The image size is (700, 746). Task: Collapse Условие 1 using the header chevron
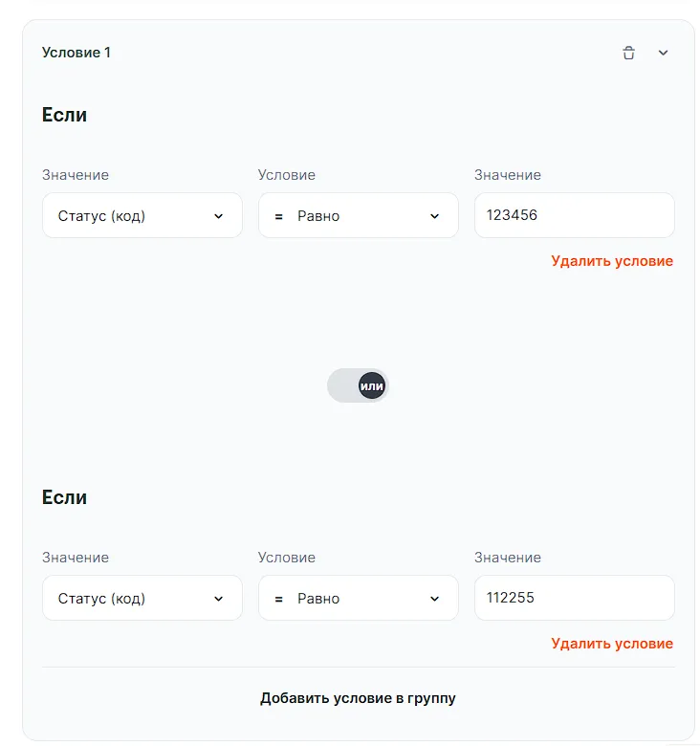tap(664, 54)
